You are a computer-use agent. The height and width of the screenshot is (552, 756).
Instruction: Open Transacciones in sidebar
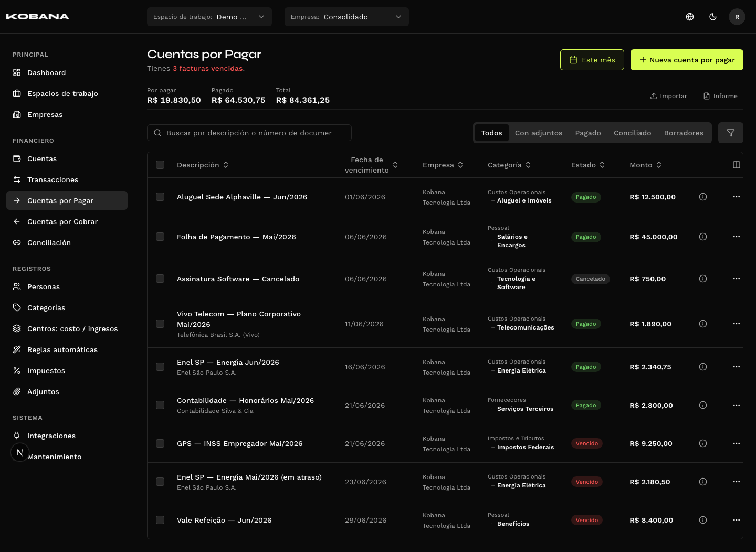point(67,179)
